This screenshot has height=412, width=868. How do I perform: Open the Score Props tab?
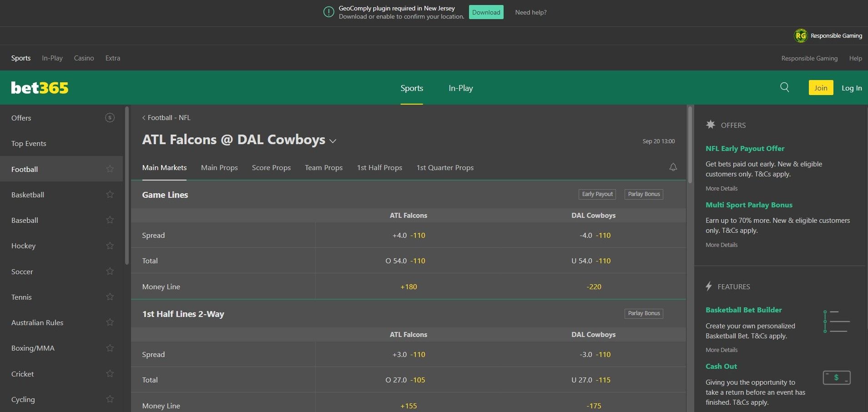[x=271, y=167]
